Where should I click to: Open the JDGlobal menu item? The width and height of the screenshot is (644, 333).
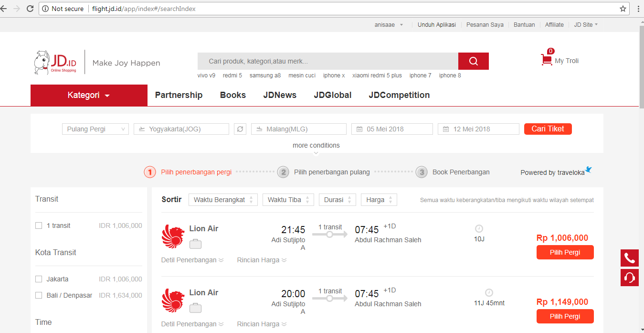pyautogui.click(x=333, y=95)
